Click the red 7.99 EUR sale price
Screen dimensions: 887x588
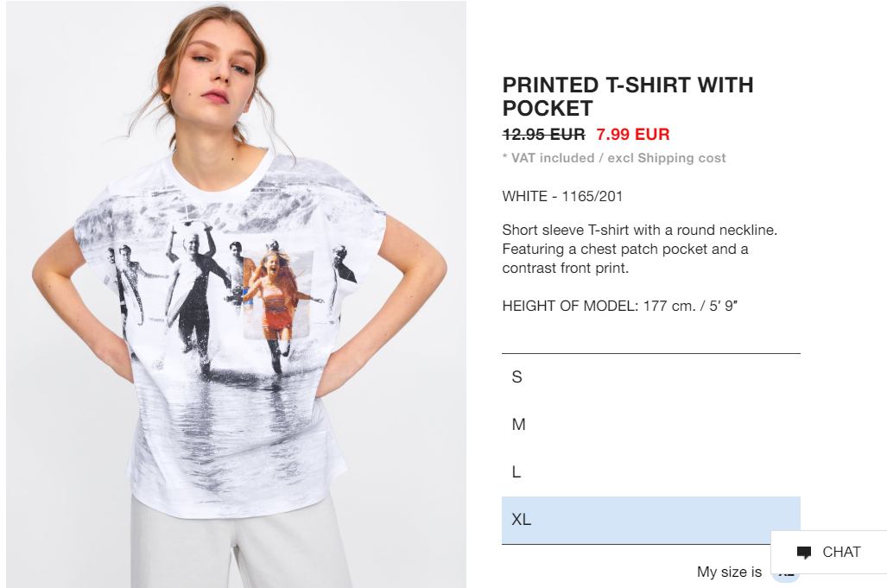tap(633, 135)
